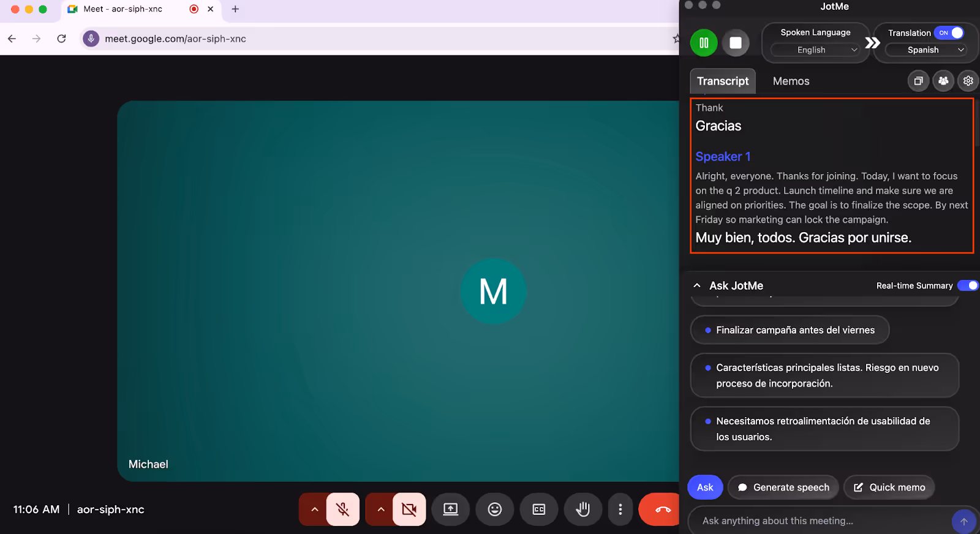Reload the Meet page

(61, 39)
